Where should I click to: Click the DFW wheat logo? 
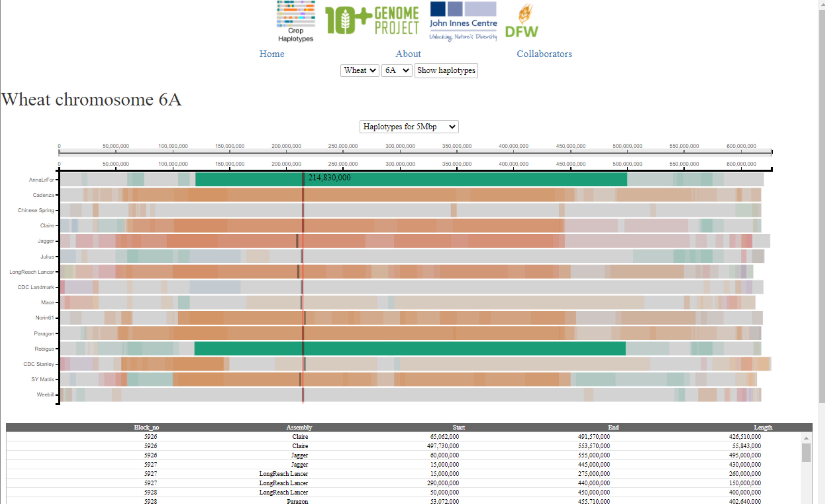pos(521,21)
